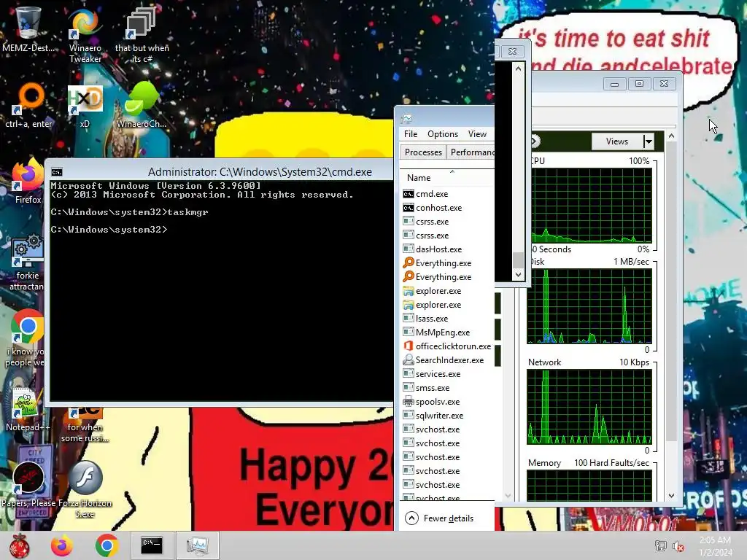
Task: Select the MsMpEng.exe process row
Action: 447,332
